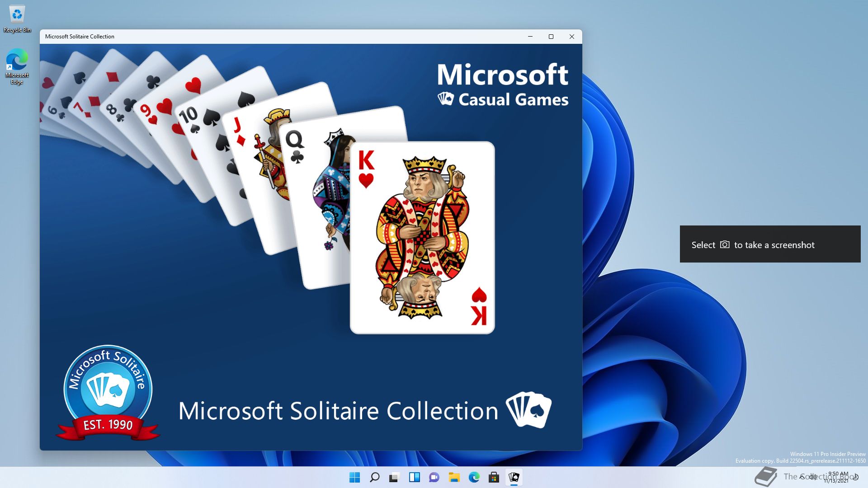This screenshot has height=488, width=868.
Task: Open the Microsoft Store taskbar icon
Action: tap(494, 477)
